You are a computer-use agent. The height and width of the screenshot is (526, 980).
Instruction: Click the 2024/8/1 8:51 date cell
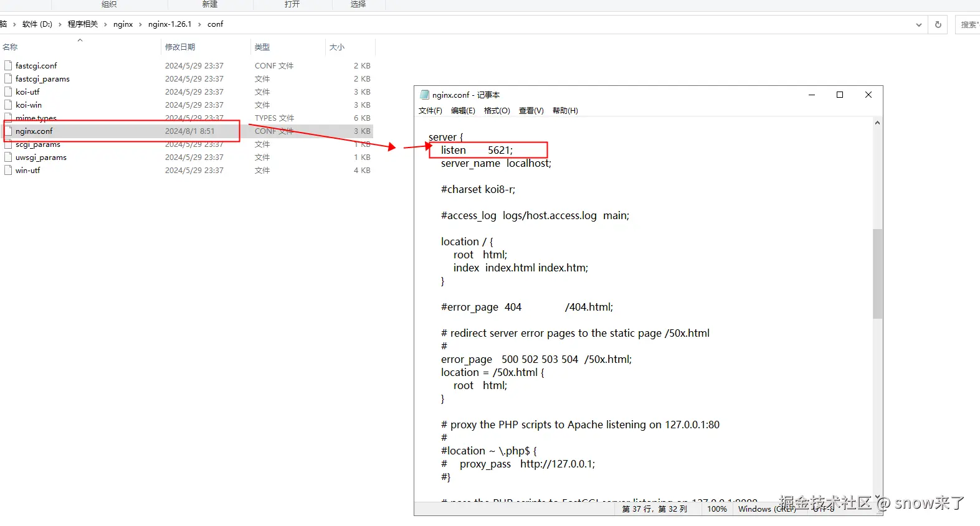click(x=189, y=131)
